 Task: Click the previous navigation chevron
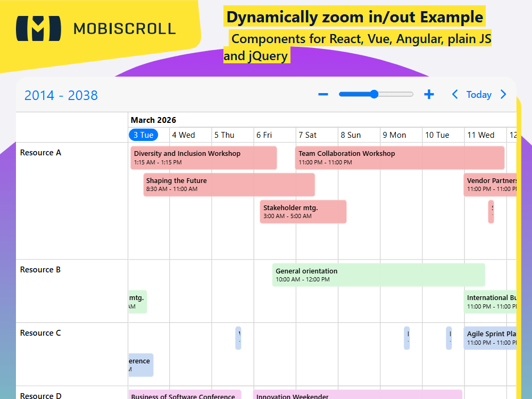pos(455,94)
